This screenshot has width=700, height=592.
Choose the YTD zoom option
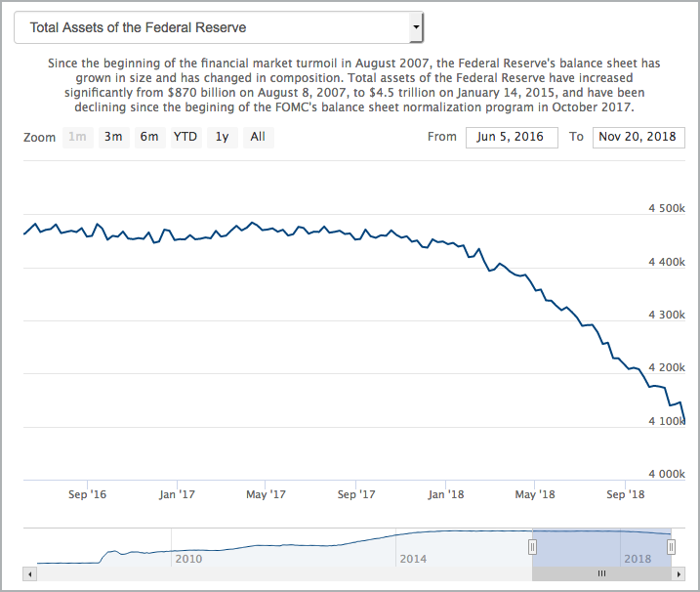click(185, 137)
